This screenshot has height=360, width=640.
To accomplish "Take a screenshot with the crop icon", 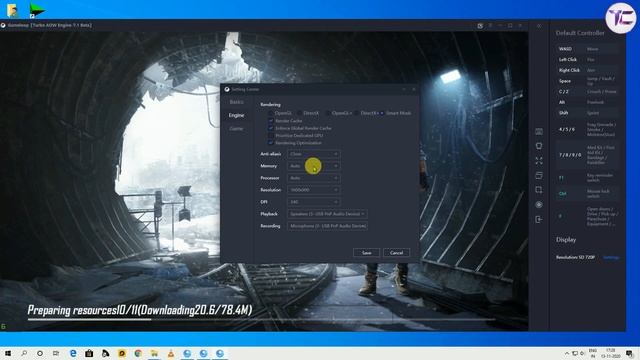I will pyautogui.click(x=539, y=190).
